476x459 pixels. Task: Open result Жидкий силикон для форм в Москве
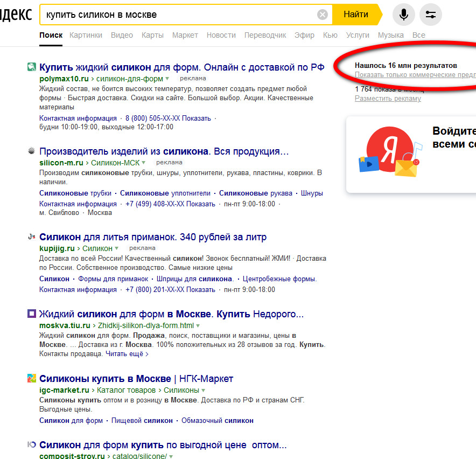(x=171, y=314)
